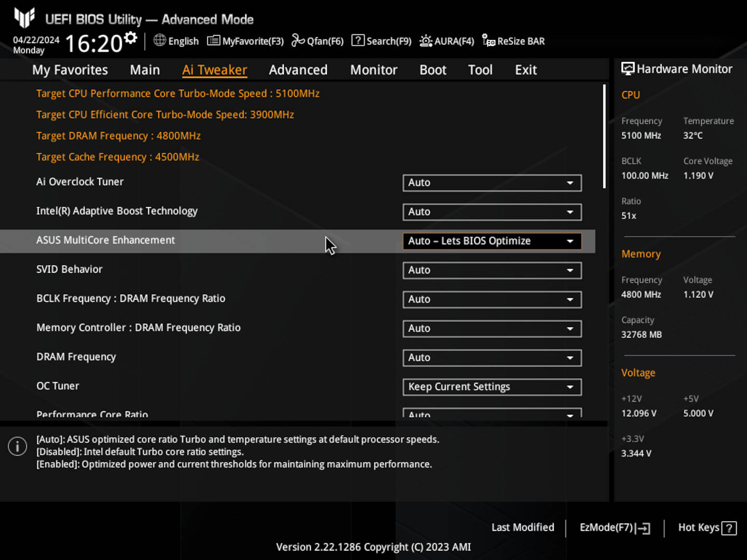Change language via English button

(176, 41)
